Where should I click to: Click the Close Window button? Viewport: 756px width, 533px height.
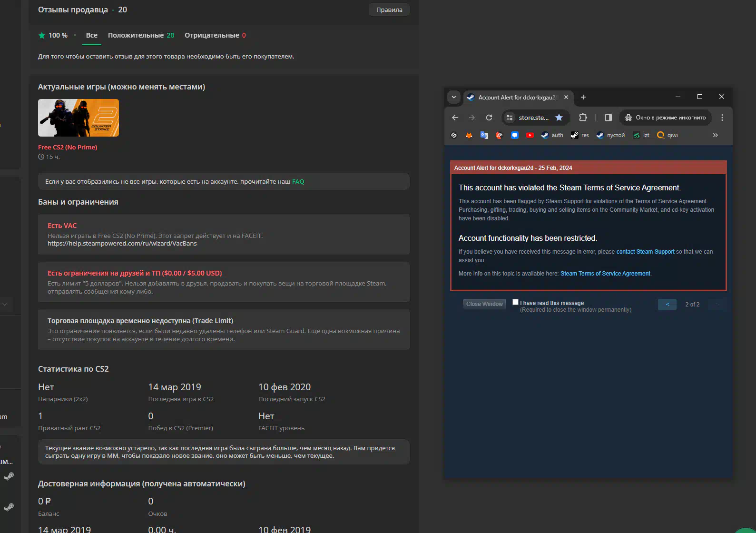484,304
